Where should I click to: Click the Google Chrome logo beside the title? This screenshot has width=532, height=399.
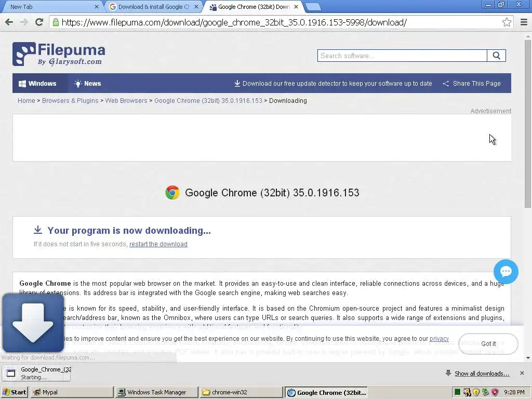(x=172, y=193)
